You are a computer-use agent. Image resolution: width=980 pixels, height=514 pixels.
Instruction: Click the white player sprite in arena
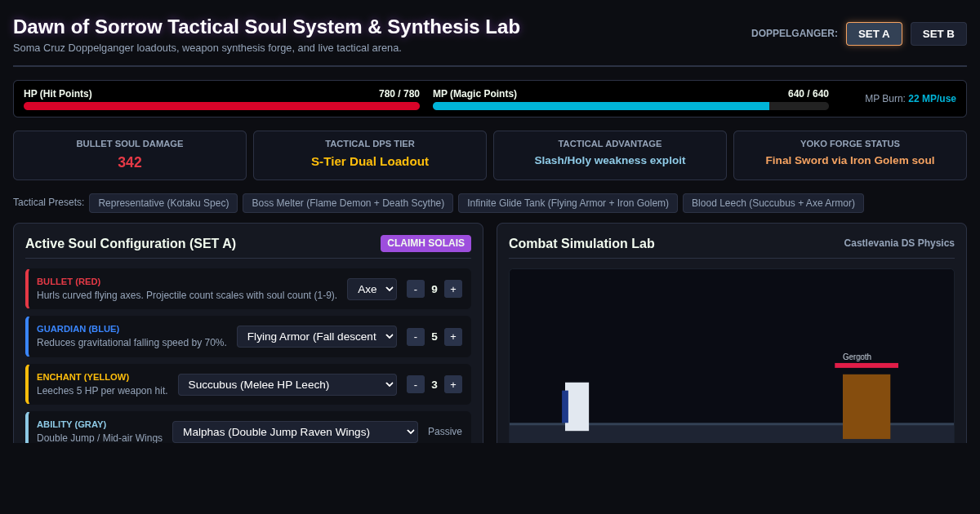[577, 406]
